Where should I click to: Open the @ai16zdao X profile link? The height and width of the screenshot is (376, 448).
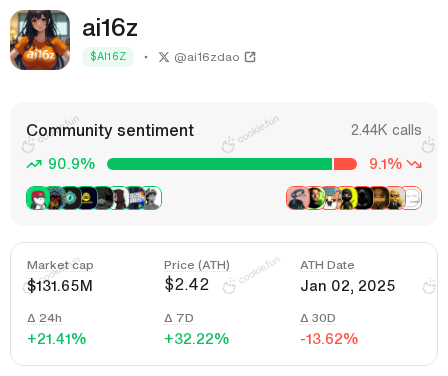(x=207, y=57)
